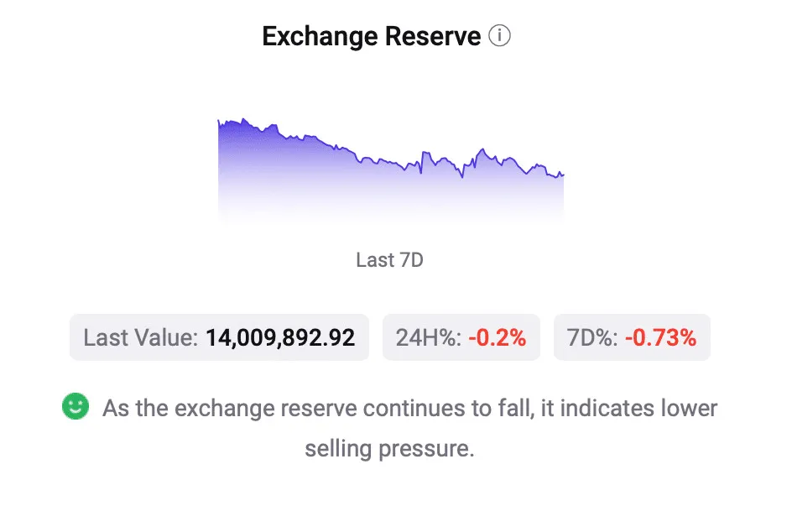Click the "Last Value:" label text
This screenshot has height=532, width=792.
click(x=141, y=338)
